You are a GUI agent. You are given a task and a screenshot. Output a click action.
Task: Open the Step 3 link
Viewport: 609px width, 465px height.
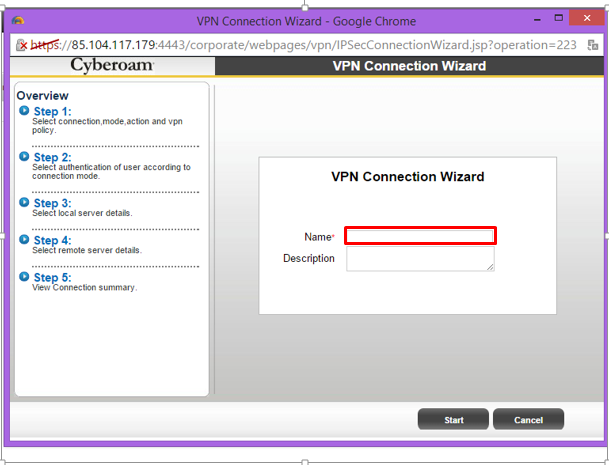[x=52, y=203]
